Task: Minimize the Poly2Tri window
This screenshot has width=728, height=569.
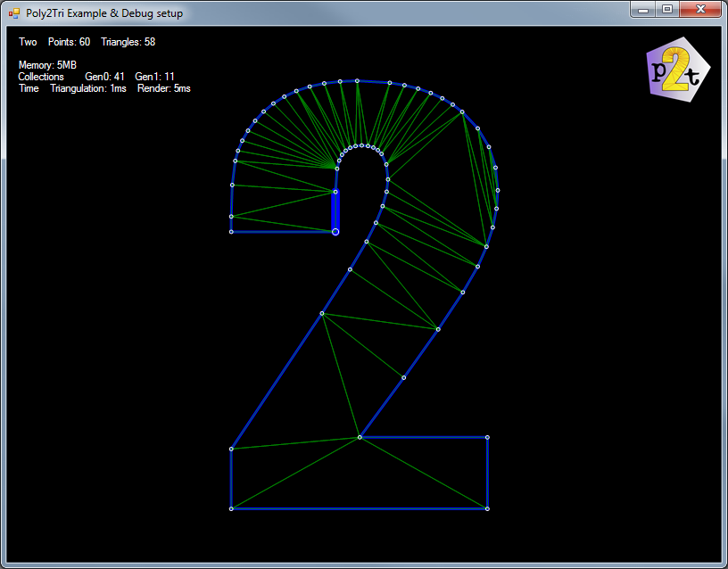Action: tap(643, 9)
